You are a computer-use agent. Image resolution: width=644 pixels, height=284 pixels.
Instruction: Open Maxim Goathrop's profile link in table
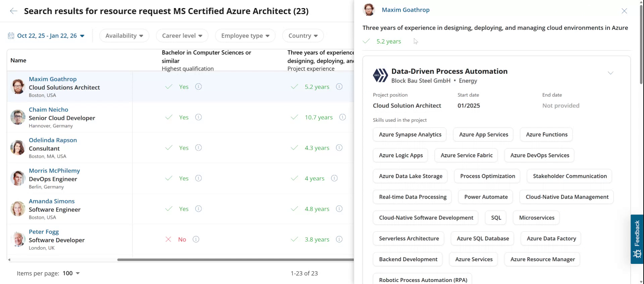(53, 79)
